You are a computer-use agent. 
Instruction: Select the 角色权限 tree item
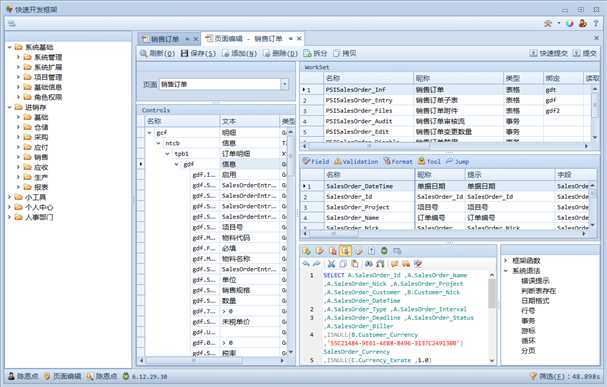48,97
